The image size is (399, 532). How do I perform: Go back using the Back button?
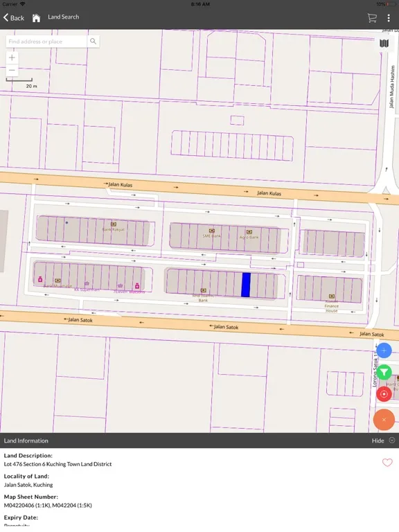click(14, 17)
